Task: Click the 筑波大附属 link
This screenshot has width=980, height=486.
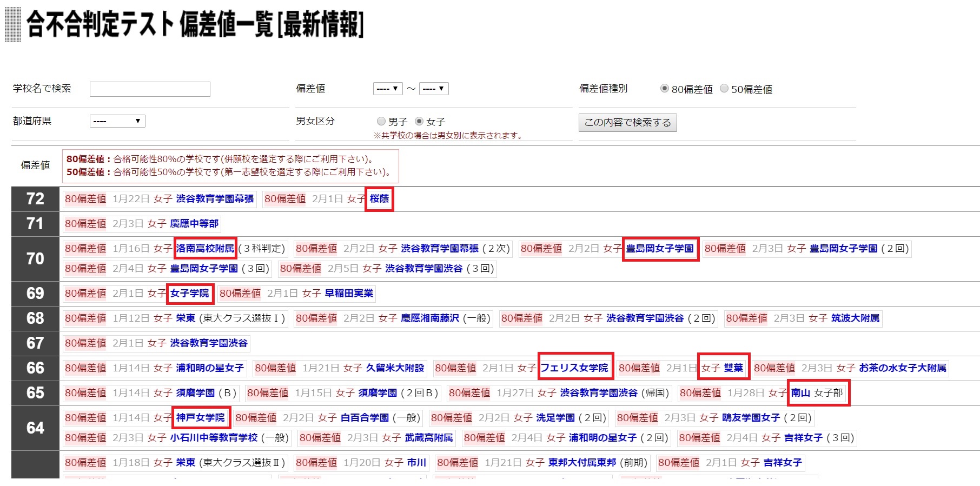Action: pos(855,318)
